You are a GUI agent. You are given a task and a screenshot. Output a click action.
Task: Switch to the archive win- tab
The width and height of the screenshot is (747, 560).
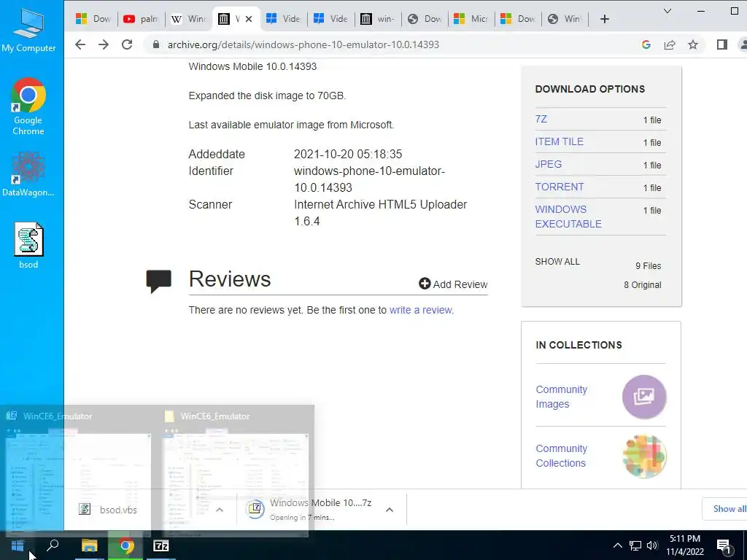pos(378,19)
